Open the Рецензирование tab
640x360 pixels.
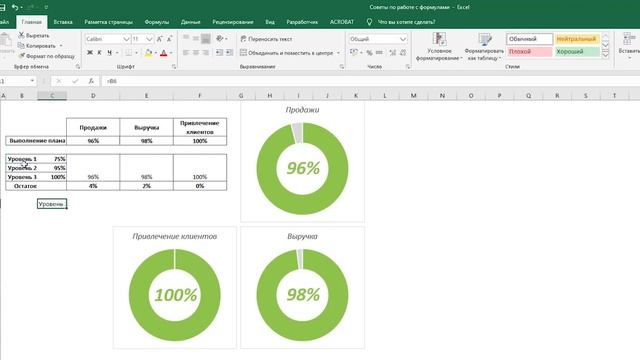point(233,22)
